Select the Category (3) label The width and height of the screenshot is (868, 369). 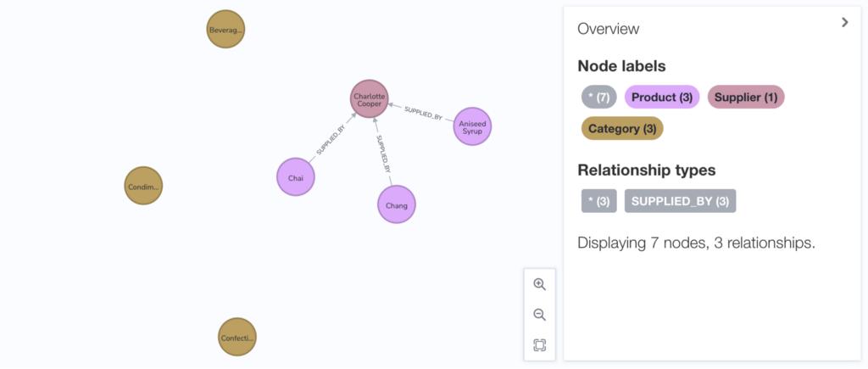tap(622, 129)
